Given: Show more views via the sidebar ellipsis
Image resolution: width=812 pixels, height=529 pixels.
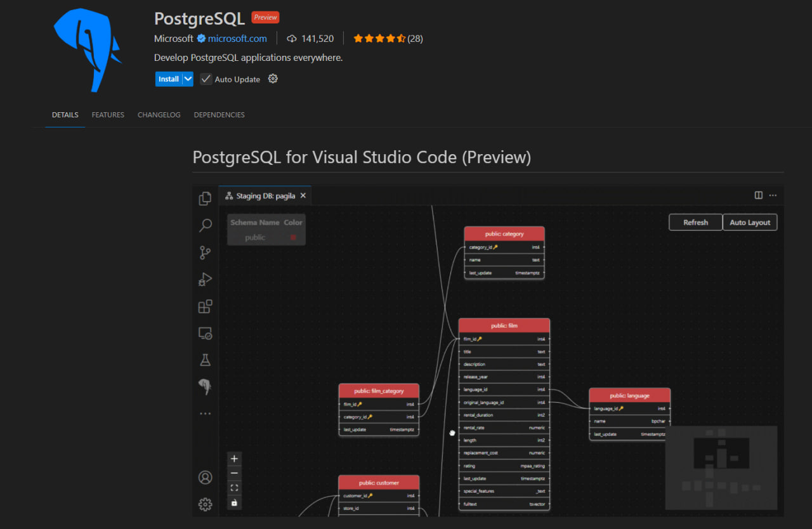Looking at the screenshot, I should click(205, 414).
